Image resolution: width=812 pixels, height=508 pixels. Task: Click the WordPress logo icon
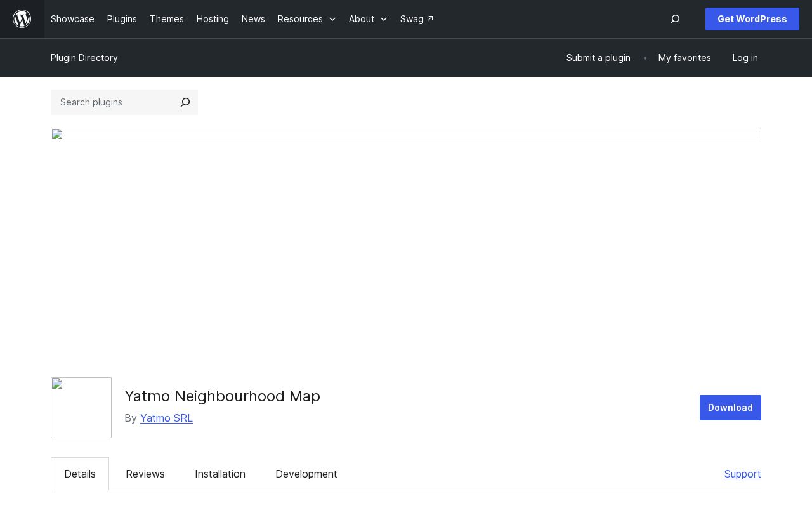22,19
